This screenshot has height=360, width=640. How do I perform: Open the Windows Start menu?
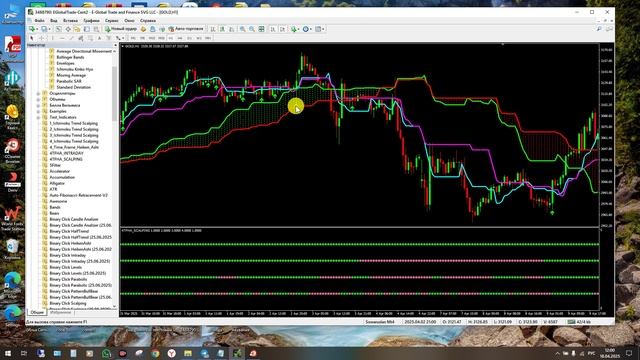(8, 353)
